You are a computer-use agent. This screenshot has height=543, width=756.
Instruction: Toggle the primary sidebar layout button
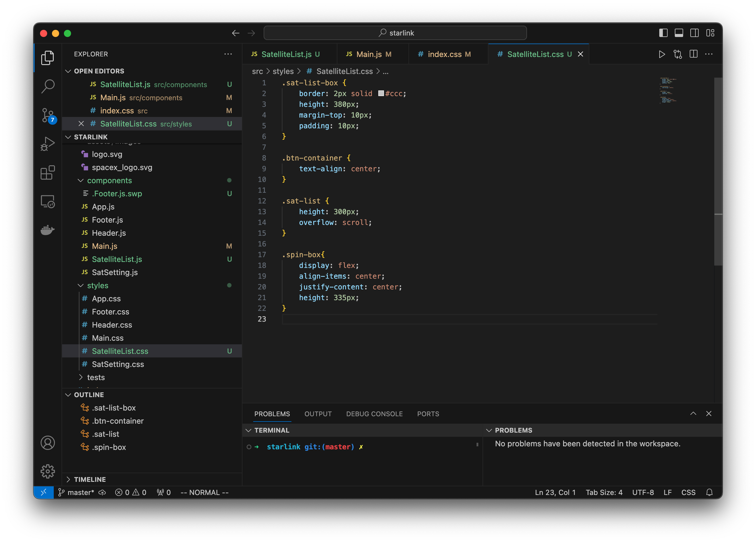(x=663, y=33)
